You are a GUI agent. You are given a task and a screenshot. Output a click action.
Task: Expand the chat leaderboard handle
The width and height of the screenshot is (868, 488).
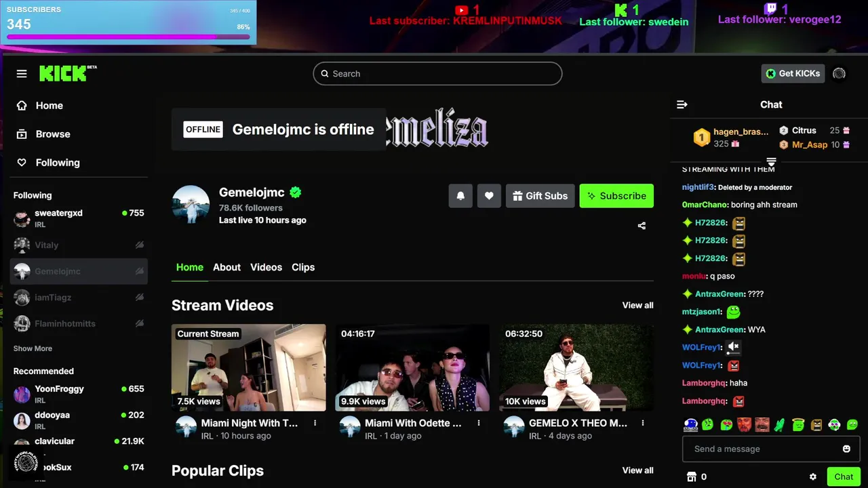coord(771,161)
